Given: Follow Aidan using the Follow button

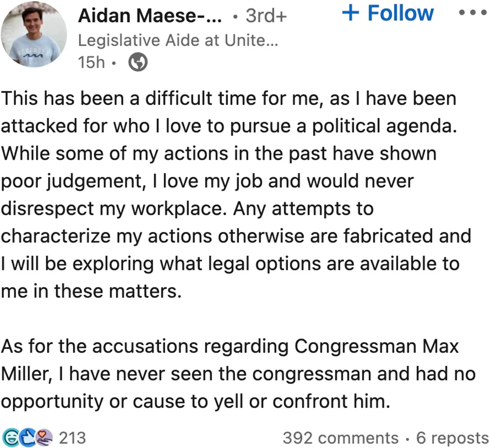Looking at the screenshot, I should tap(400, 13).
